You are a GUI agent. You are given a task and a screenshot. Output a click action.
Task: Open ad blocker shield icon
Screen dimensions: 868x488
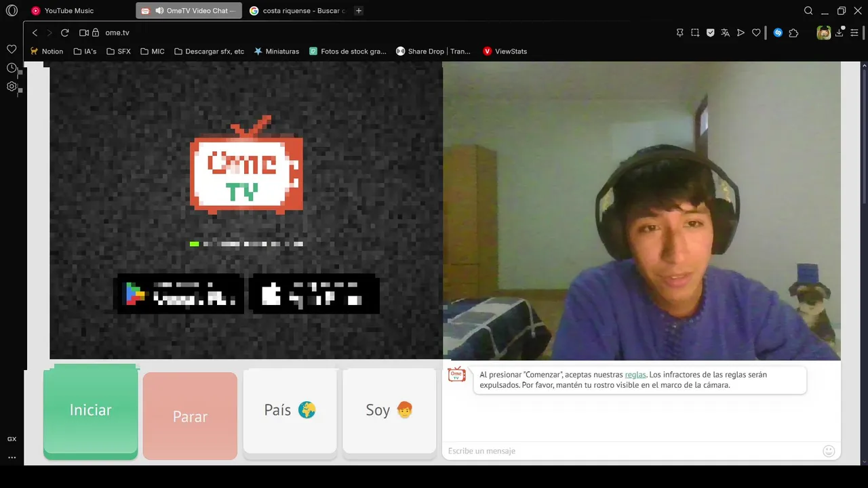(x=711, y=33)
